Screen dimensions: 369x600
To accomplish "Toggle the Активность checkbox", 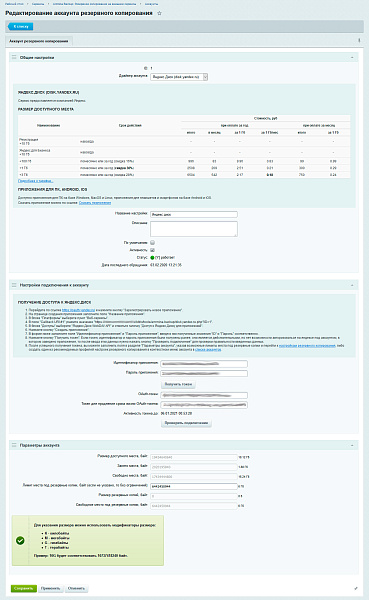I will click(x=152, y=250).
